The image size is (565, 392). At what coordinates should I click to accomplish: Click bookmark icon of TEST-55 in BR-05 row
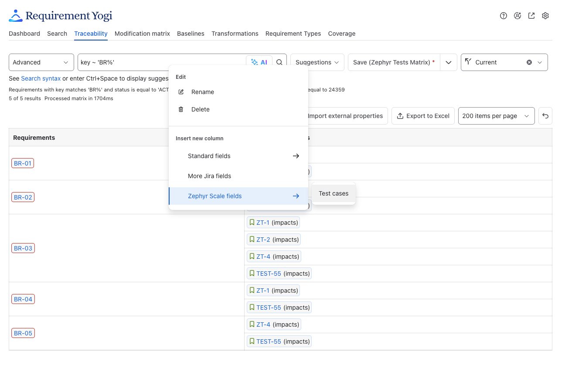tap(252, 341)
